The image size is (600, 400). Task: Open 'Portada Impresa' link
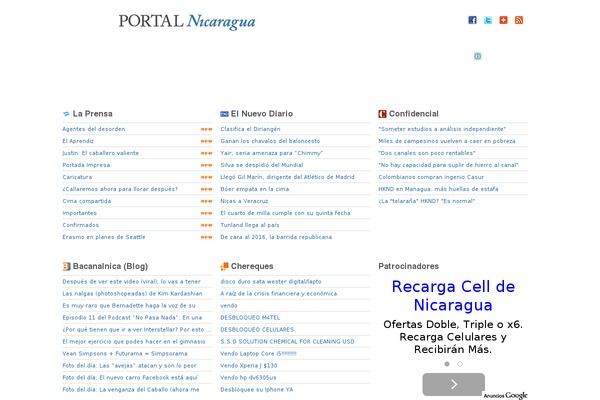(86, 165)
